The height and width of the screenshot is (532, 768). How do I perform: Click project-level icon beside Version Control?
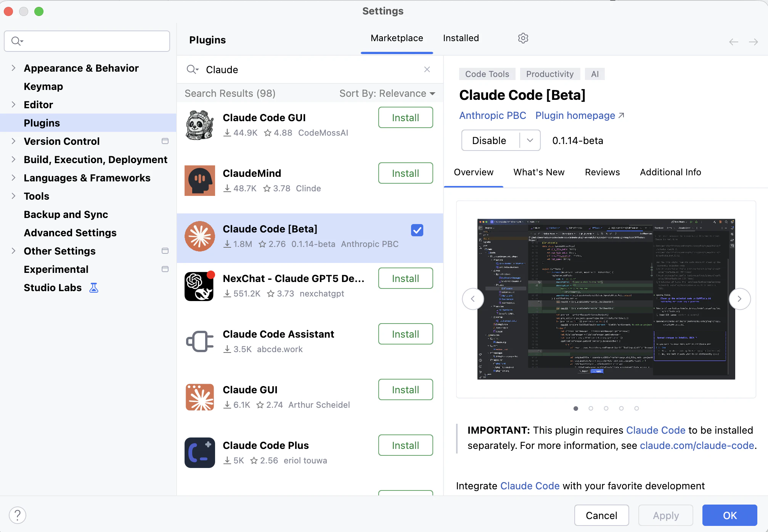pos(165,141)
